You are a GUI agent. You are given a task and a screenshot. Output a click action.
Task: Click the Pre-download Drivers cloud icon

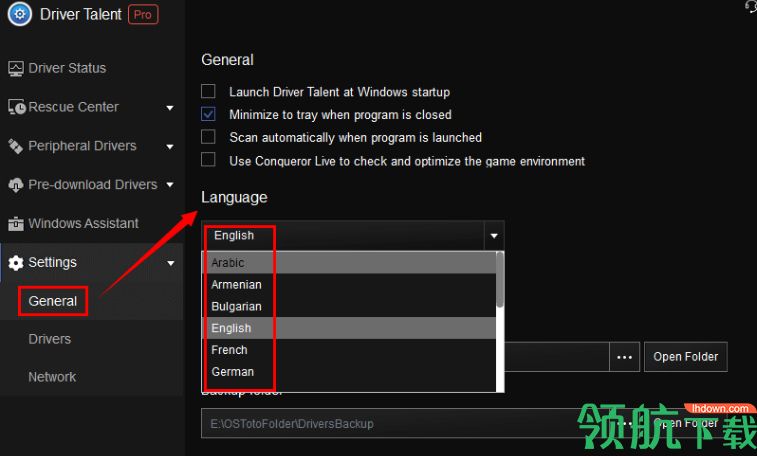point(15,184)
